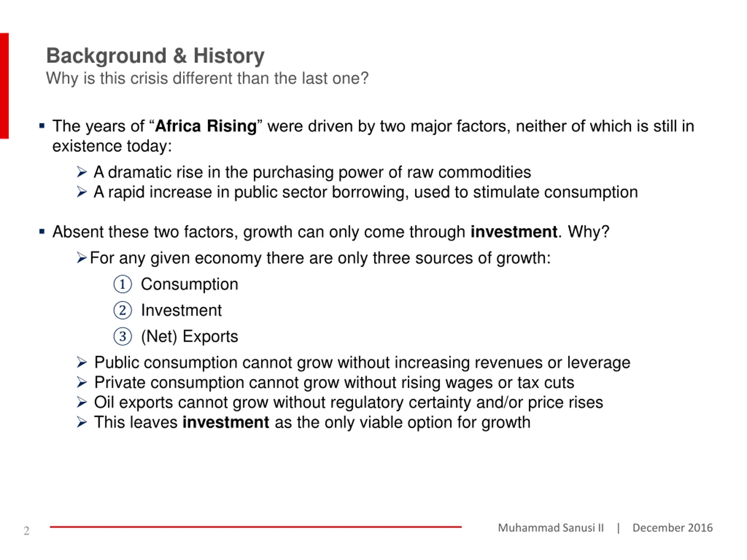Click arrow bullet before 'Oil exports'
This screenshot has height=560, width=747.
(x=82, y=402)
